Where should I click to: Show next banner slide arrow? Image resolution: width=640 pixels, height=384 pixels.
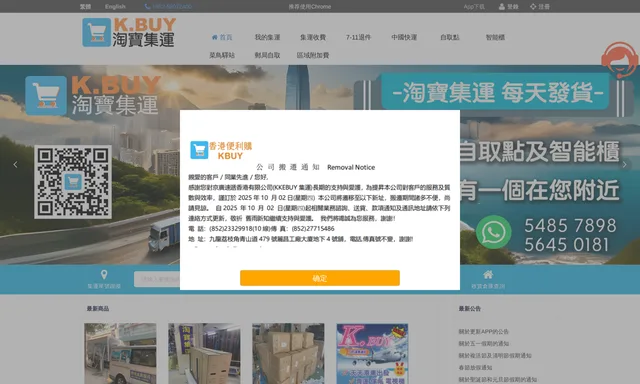click(x=624, y=164)
